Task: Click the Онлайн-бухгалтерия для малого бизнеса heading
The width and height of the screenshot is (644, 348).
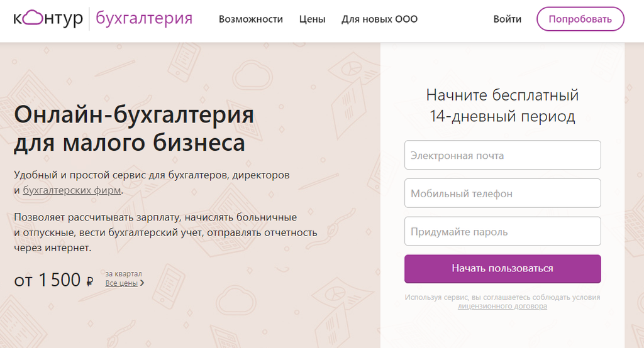Action: coord(134,128)
